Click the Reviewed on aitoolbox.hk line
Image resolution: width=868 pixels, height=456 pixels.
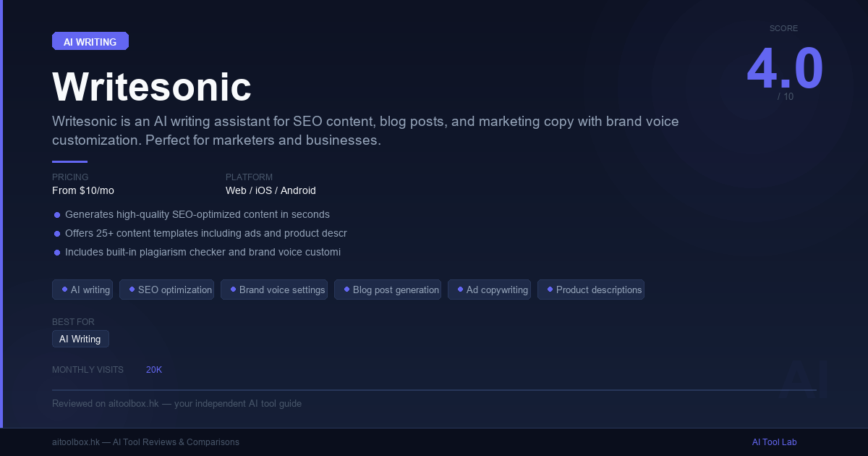[x=176, y=404]
